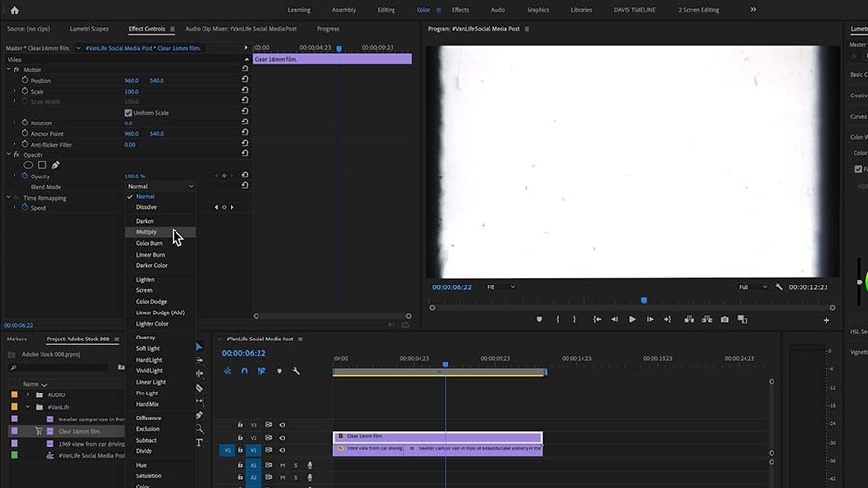Click the Program monitor playhead marker

point(644,300)
